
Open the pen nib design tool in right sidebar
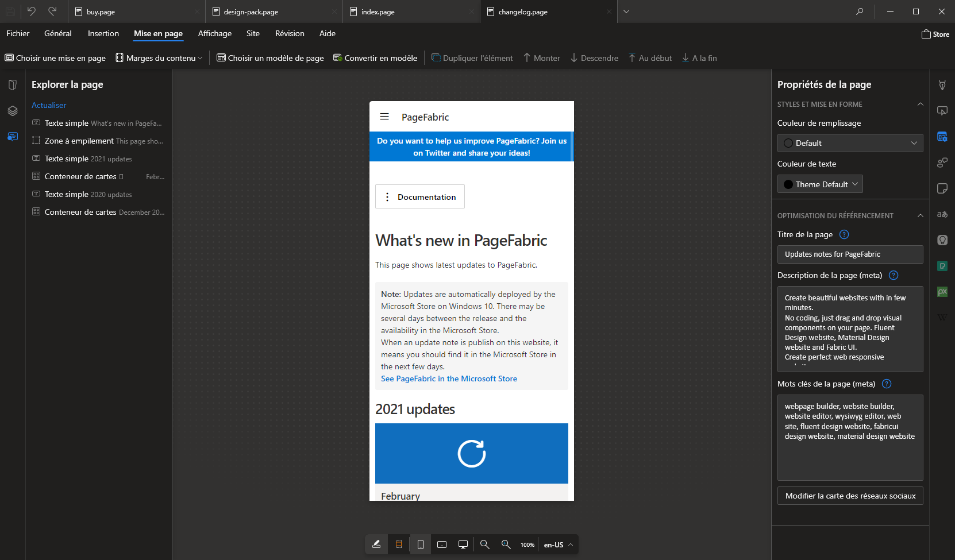942,85
